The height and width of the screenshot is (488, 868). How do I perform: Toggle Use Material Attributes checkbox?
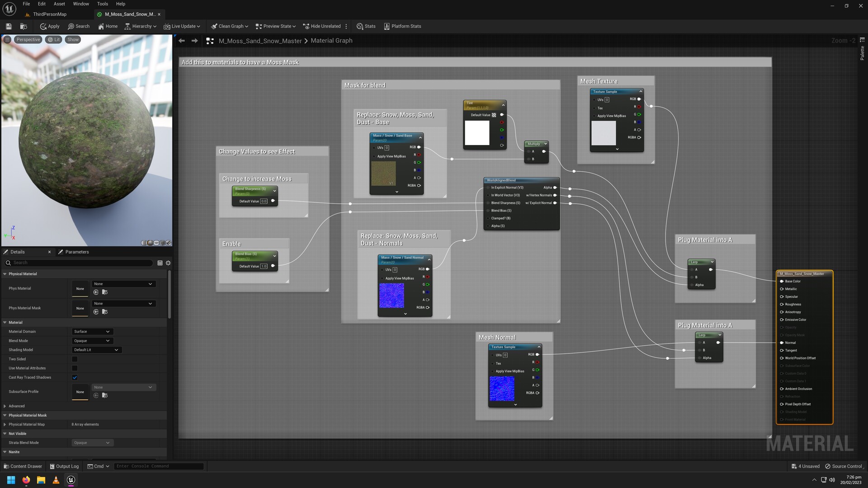[x=75, y=368]
